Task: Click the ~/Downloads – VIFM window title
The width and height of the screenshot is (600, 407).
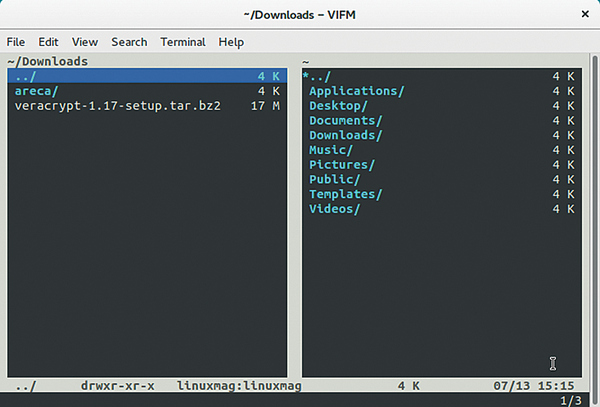Action: coord(300,15)
